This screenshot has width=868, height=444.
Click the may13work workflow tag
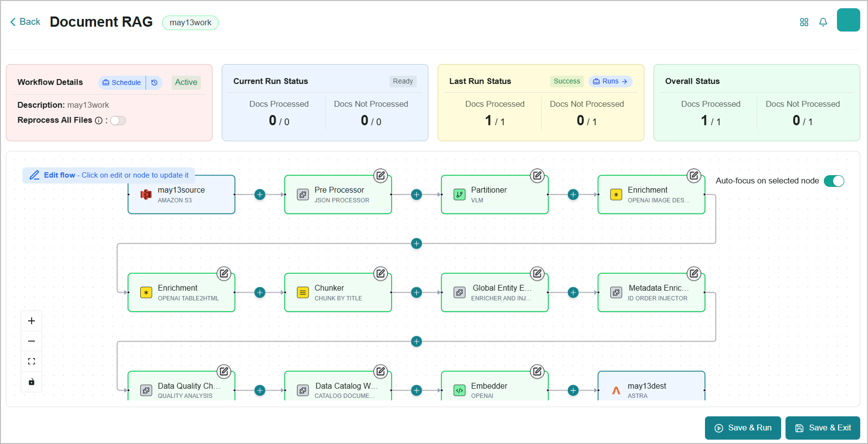(190, 23)
